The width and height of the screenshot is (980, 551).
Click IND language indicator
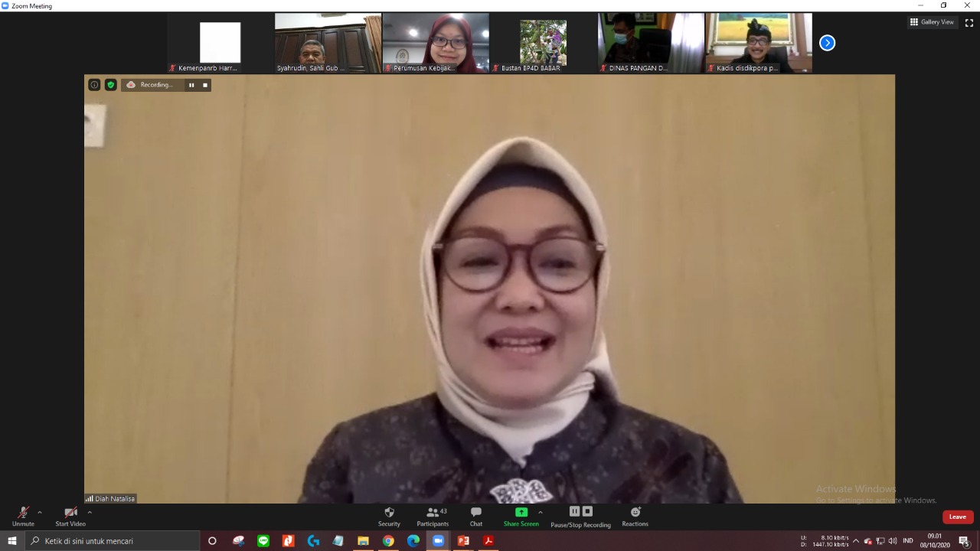pos(908,541)
